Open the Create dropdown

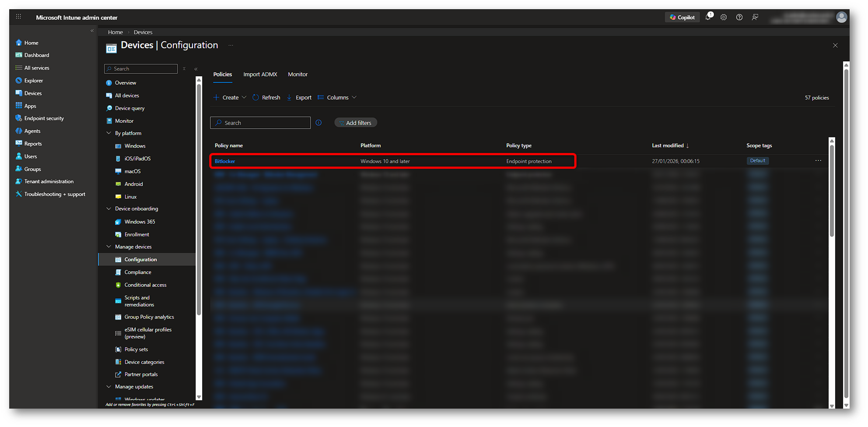pos(230,98)
